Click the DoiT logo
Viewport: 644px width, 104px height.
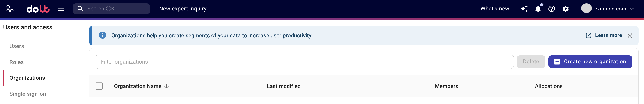coord(38,9)
